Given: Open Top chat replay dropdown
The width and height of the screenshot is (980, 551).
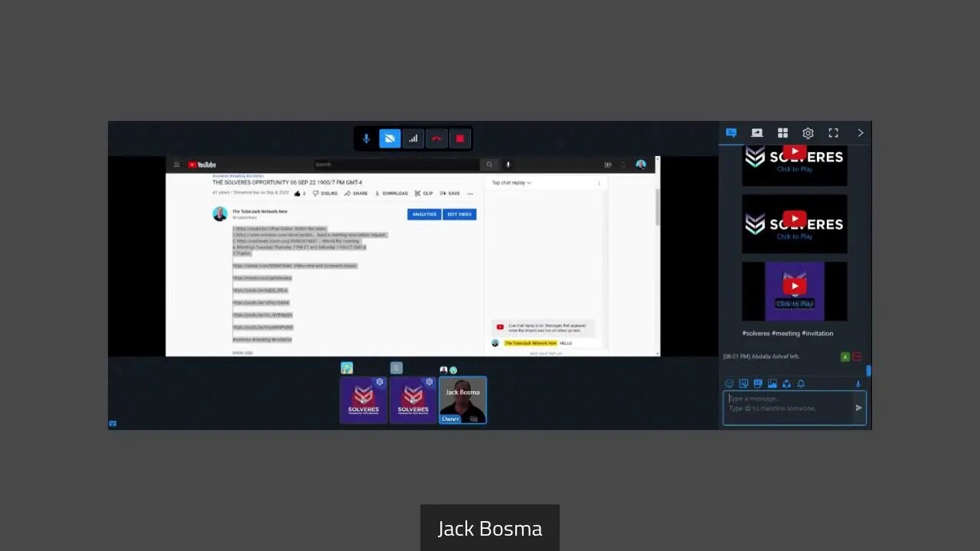Looking at the screenshot, I should tap(511, 183).
